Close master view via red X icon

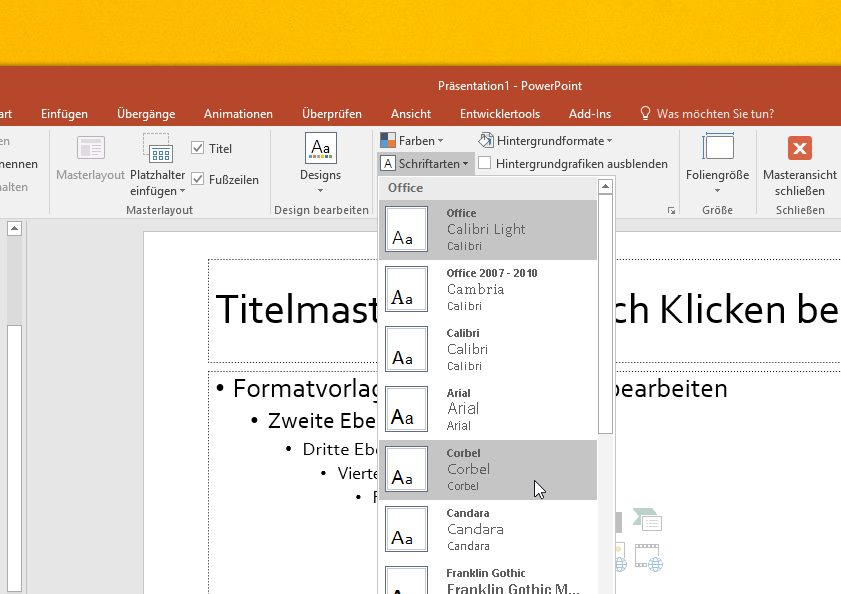pos(800,148)
